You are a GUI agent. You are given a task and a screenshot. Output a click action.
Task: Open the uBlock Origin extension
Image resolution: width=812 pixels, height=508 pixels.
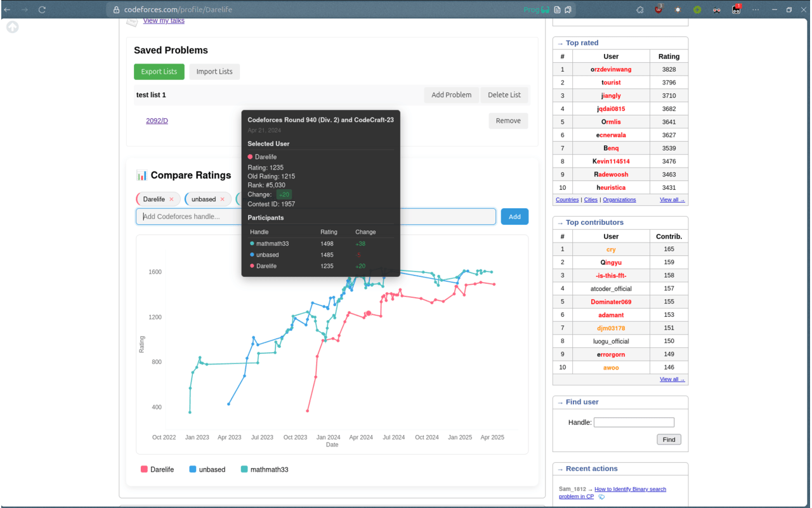point(658,10)
